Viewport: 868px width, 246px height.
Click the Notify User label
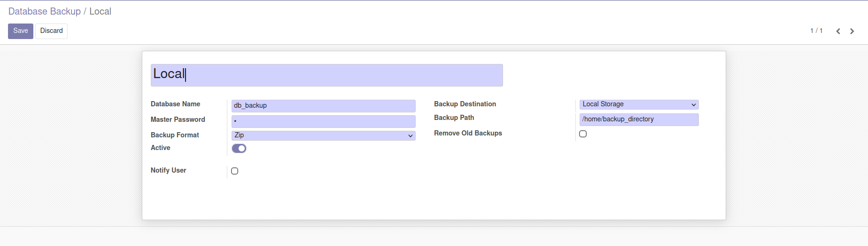[169, 170]
